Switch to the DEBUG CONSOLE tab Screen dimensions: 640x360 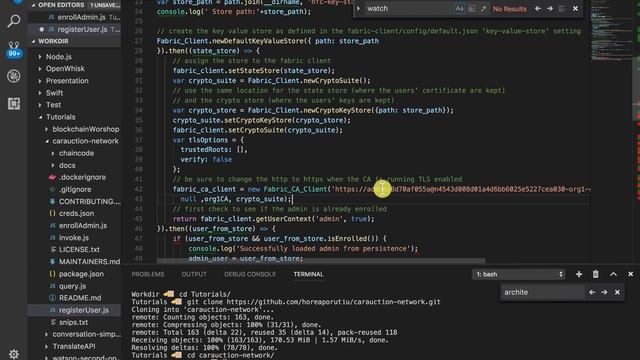pyautogui.click(x=250, y=274)
